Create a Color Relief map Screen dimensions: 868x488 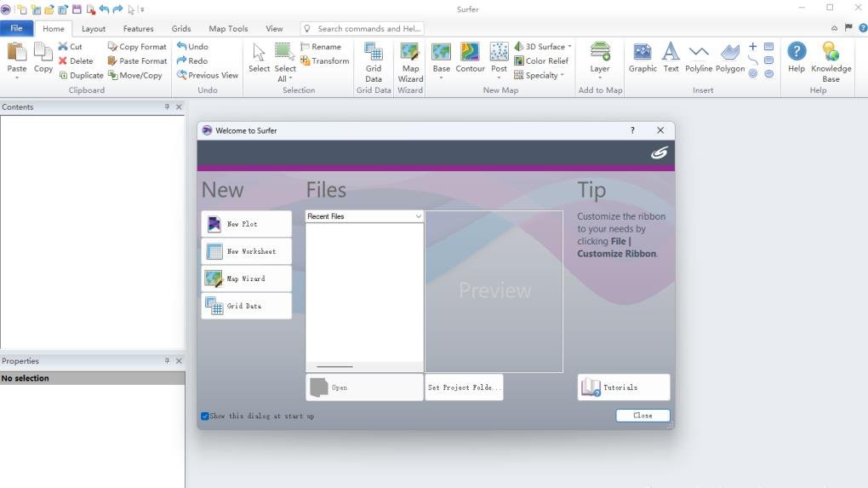point(541,61)
